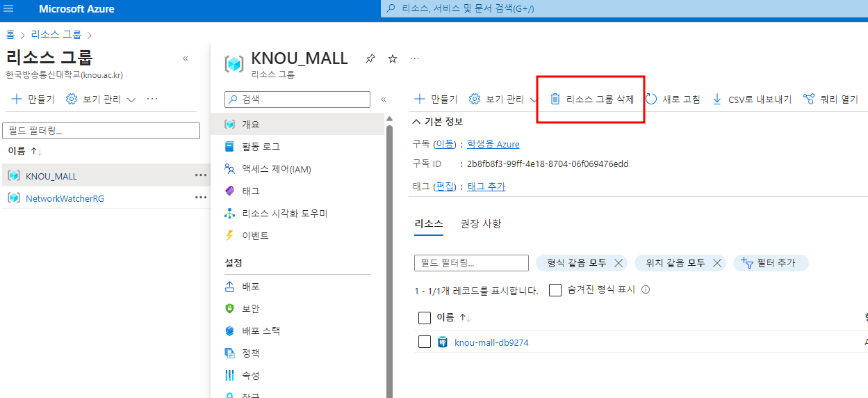Click 만들기 in the KNOU_MALL toolbar

point(436,99)
